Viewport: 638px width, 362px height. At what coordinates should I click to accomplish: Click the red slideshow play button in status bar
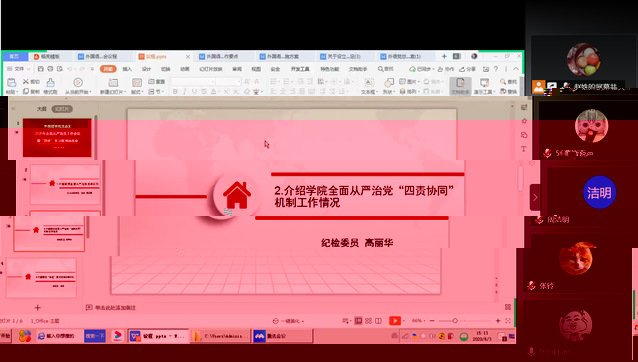tap(395, 321)
